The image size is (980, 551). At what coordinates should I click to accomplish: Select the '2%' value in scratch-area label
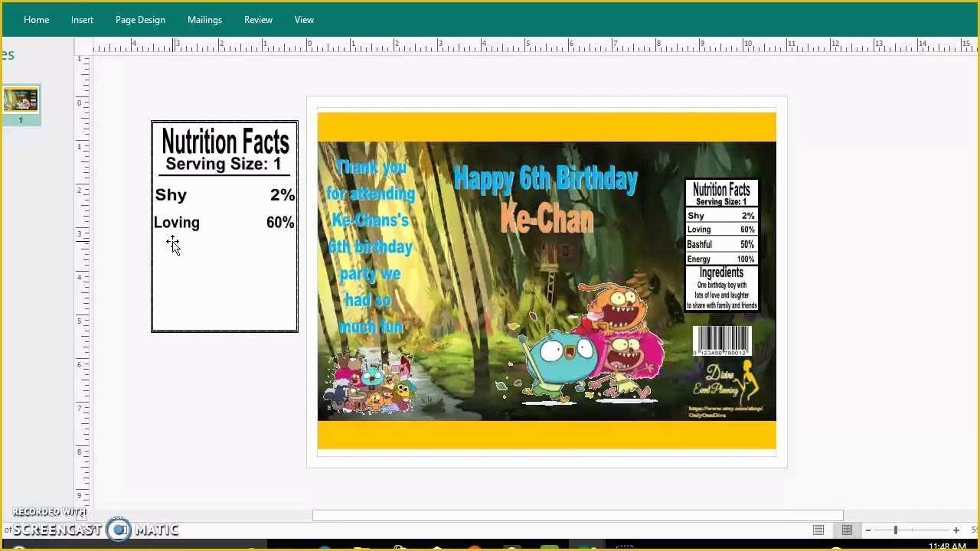tap(283, 195)
